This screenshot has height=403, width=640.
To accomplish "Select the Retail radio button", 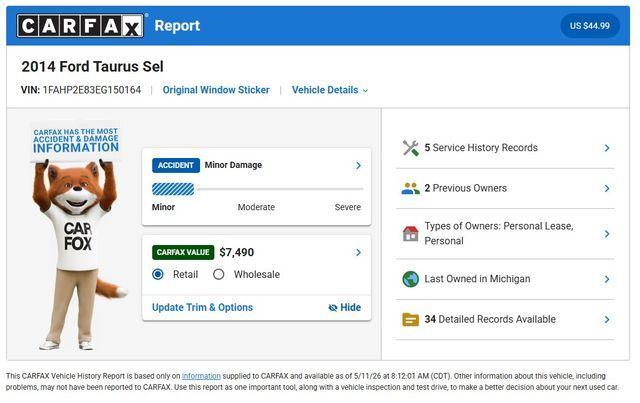I will 158,274.
